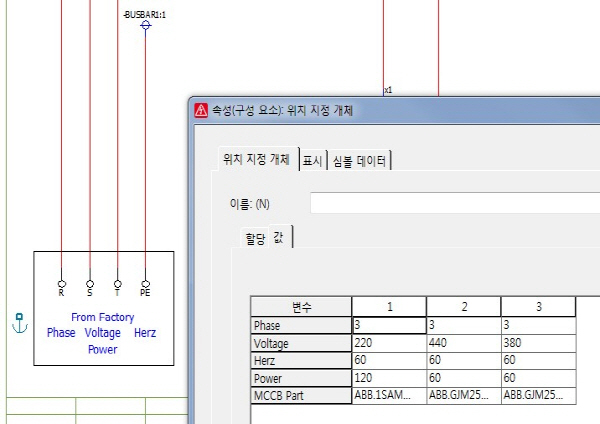Click Power cell in column 3

click(538, 378)
